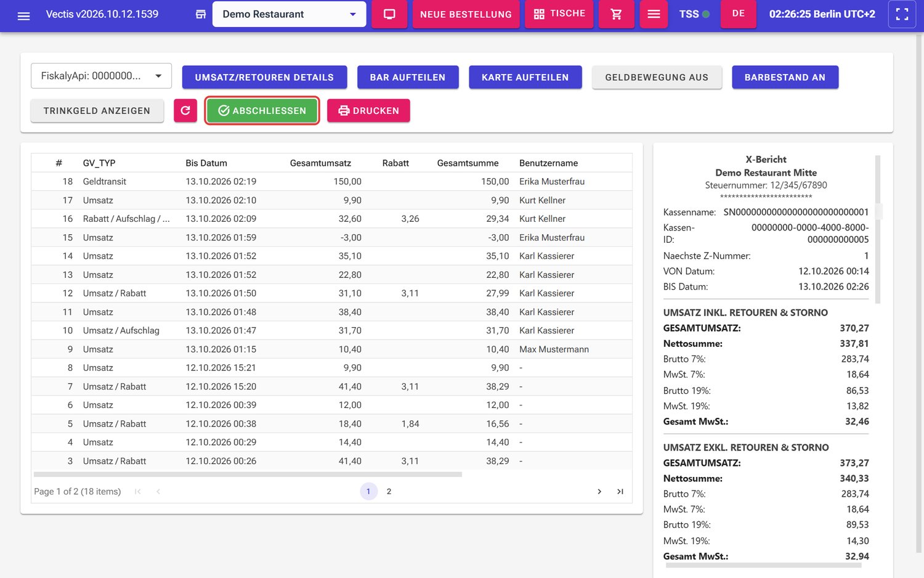
Task: Select page 1 in pagination
Action: coord(368,491)
